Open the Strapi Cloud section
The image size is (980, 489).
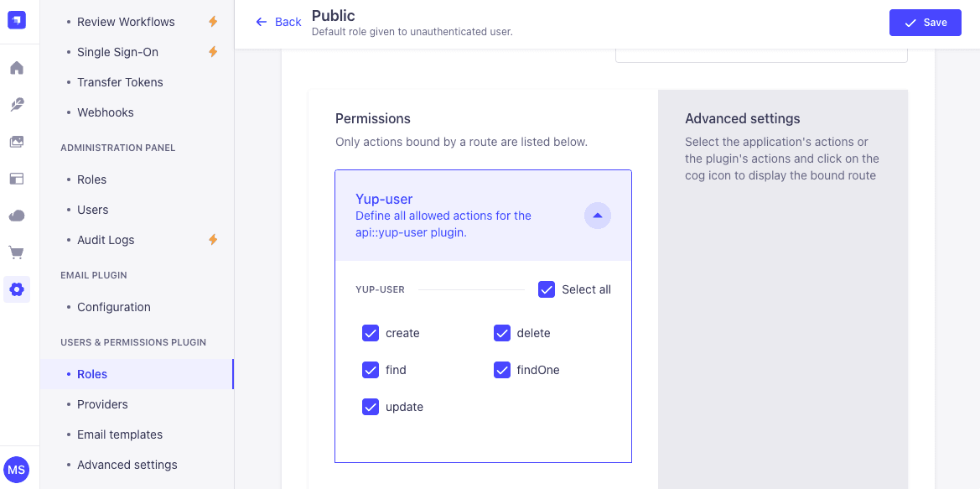point(17,216)
